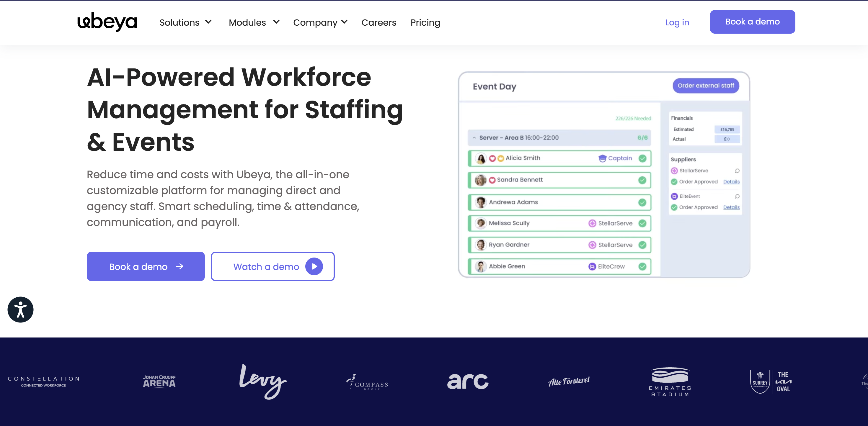Image resolution: width=868 pixels, height=426 pixels.
Task: Click the Captain hat icon for Alicia Smith
Action: click(x=602, y=158)
